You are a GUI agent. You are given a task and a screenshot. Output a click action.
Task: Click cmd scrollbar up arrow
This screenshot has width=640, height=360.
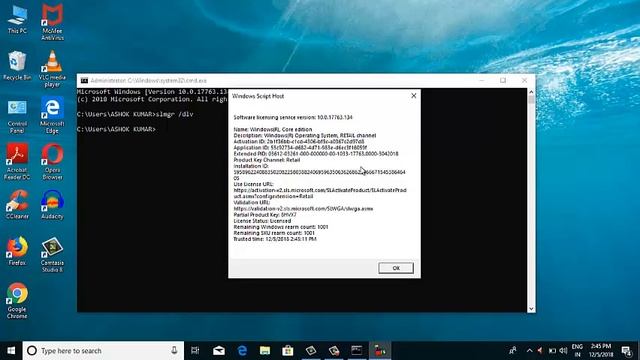[x=531, y=92]
